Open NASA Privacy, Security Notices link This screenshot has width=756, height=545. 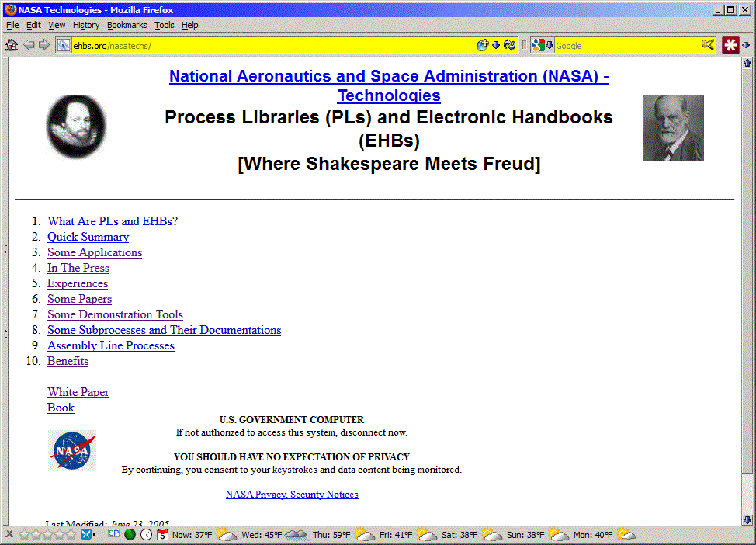pyautogui.click(x=292, y=495)
